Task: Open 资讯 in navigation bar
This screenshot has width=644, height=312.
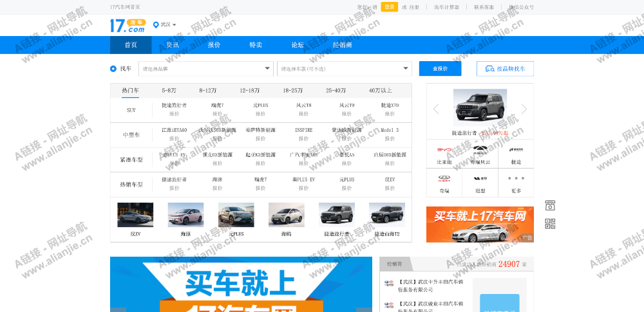Action: [x=173, y=45]
